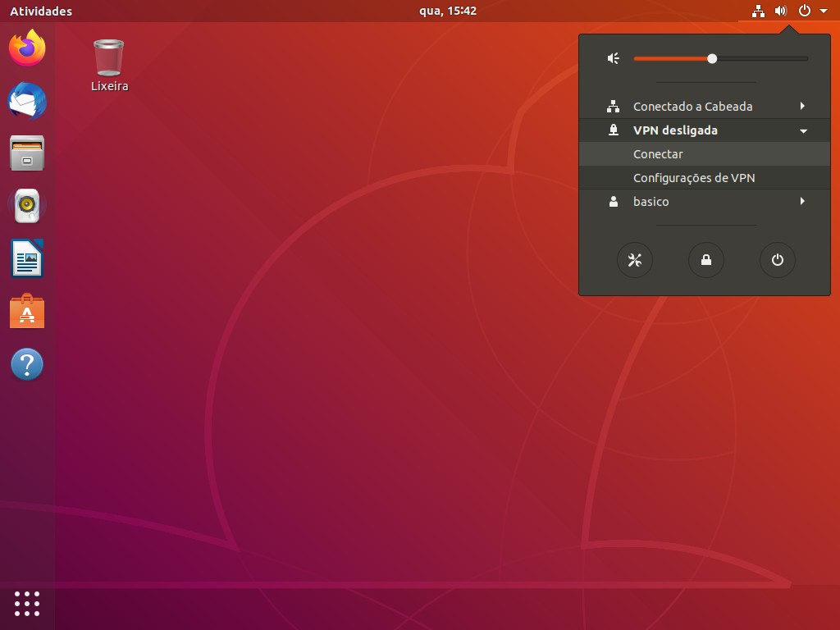Viewport: 840px width, 630px height.
Task: Launch Rhythmbox music player
Action: click(x=27, y=206)
